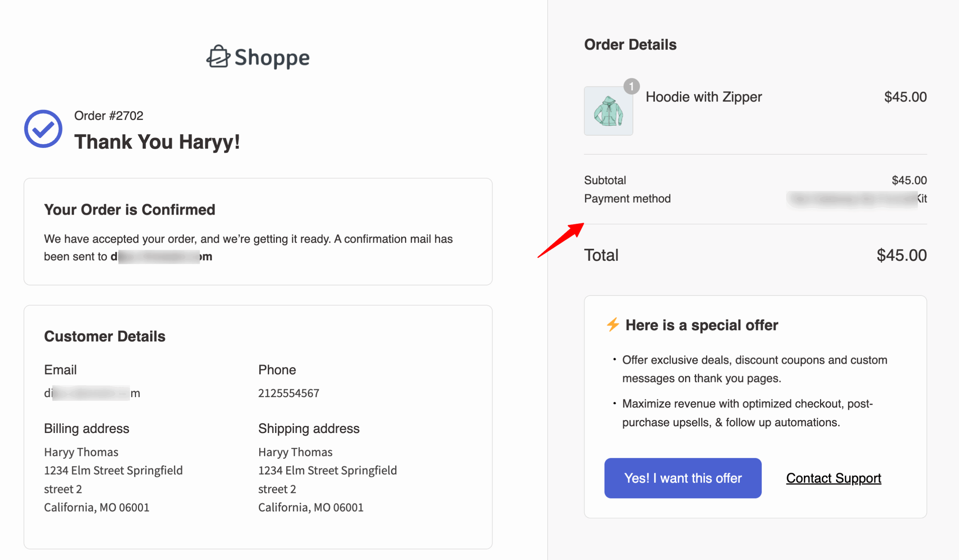Click the Payment method label

pyautogui.click(x=627, y=199)
